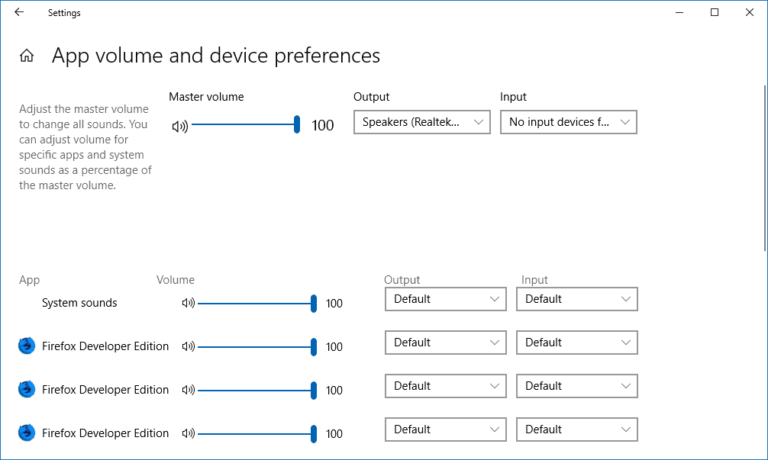Click second Firefox Developer Edition volume slider
Viewport: 768px width, 460px height.
(257, 390)
